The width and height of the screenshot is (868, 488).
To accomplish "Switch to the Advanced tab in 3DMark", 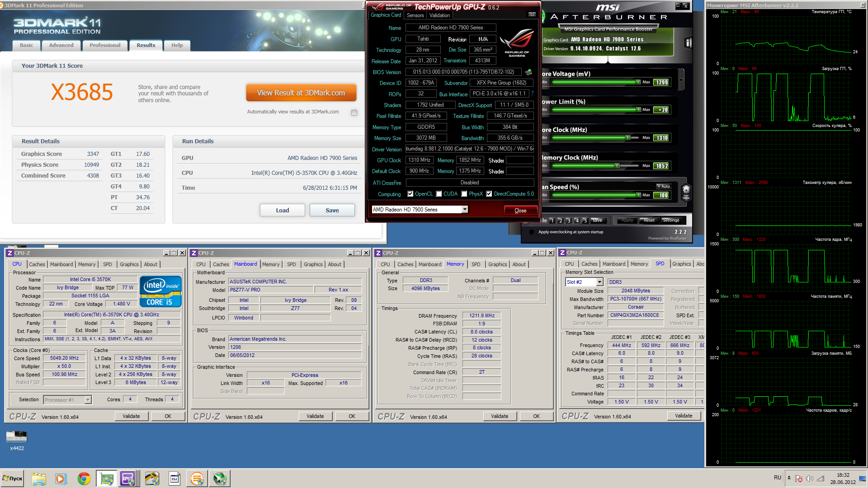I will pos(61,45).
